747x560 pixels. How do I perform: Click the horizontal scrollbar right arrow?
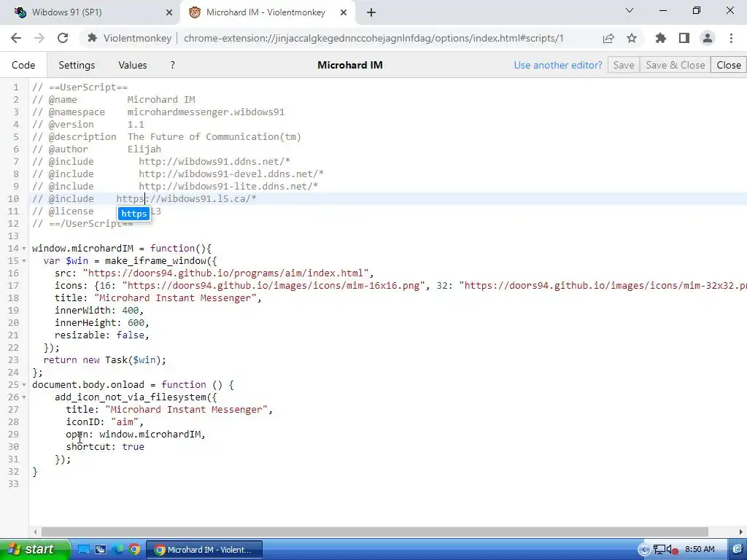(x=741, y=532)
